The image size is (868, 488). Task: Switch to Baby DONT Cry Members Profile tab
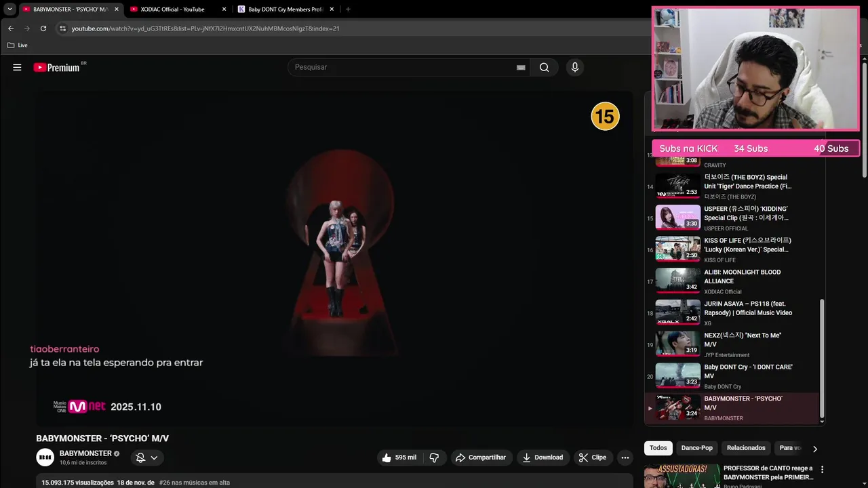pyautogui.click(x=285, y=9)
